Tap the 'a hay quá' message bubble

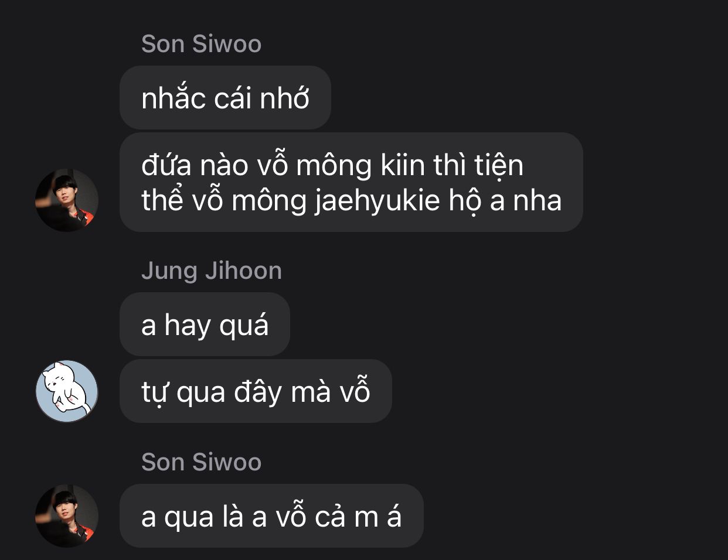(205, 325)
